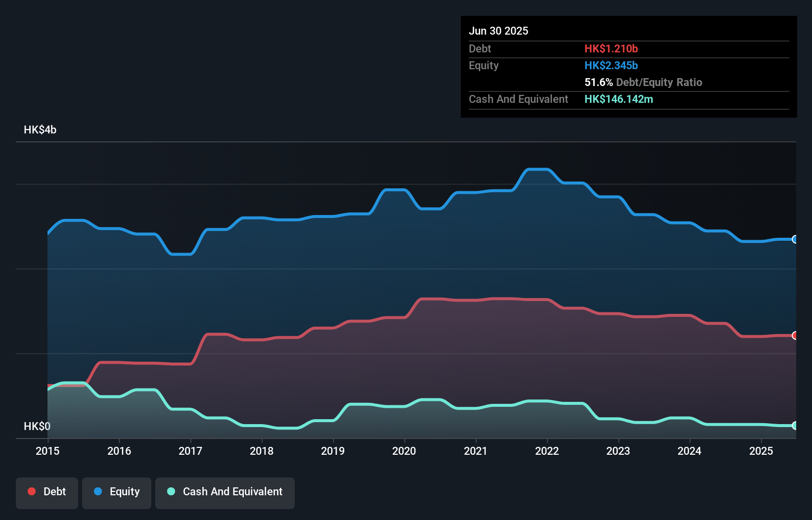Click the teal dot beside Cash And Equivalent

pyautogui.click(x=171, y=491)
